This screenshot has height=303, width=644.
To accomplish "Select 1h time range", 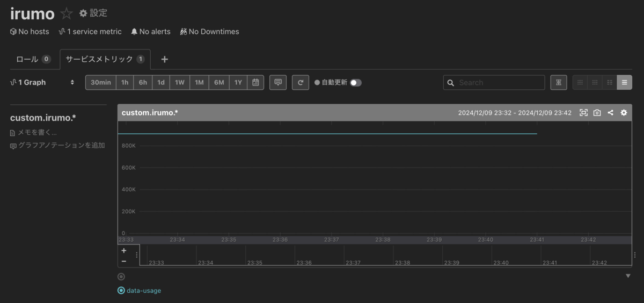I will pos(125,82).
